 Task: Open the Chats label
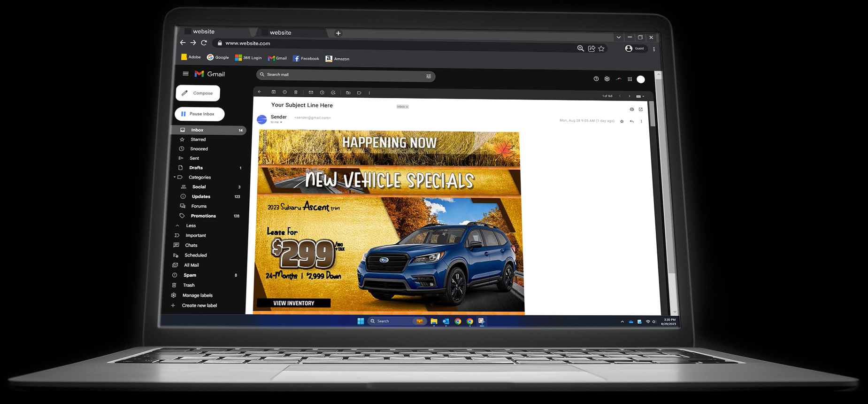point(191,245)
